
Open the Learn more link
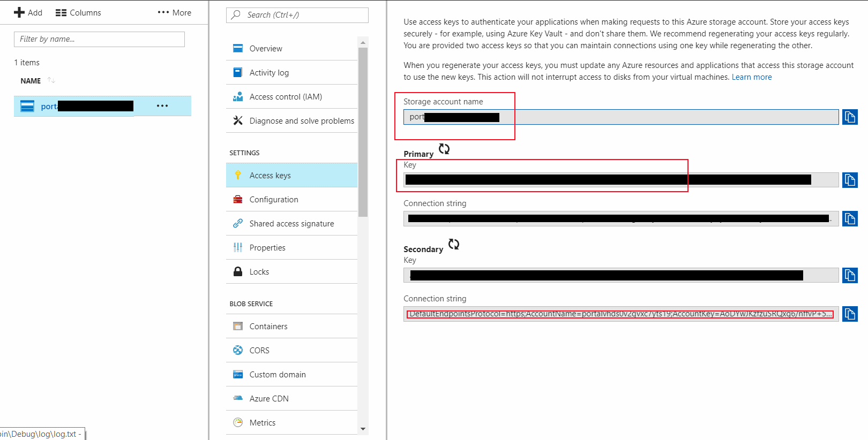752,77
